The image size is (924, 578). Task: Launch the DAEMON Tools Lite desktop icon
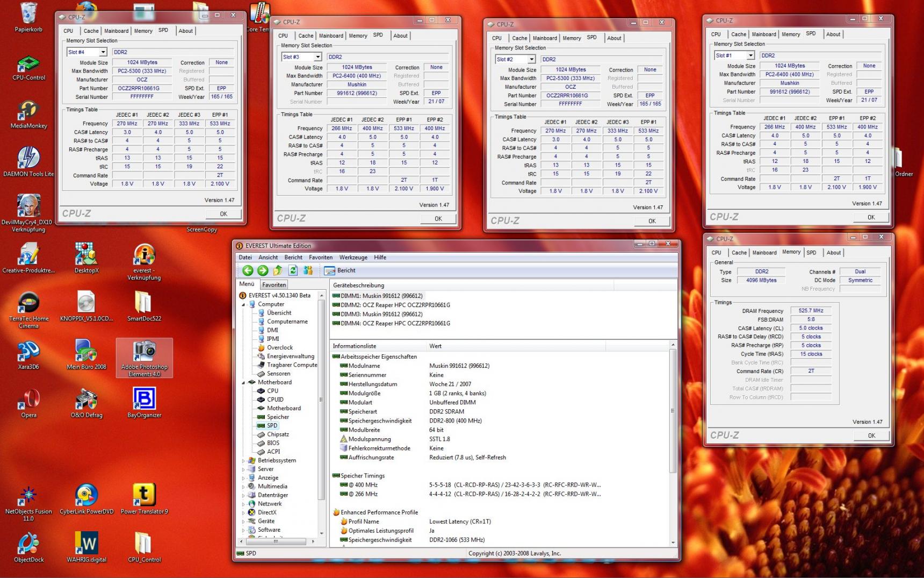coord(28,162)
